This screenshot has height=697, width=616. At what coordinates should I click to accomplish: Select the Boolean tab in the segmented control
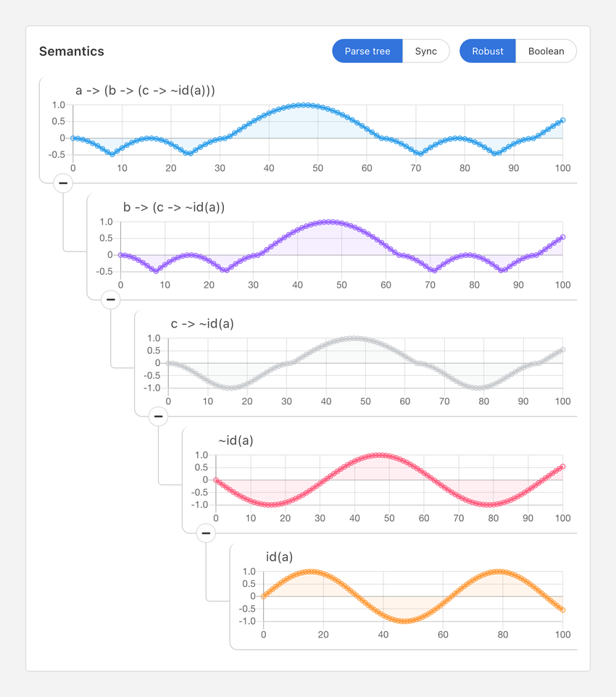coord(546,51)
